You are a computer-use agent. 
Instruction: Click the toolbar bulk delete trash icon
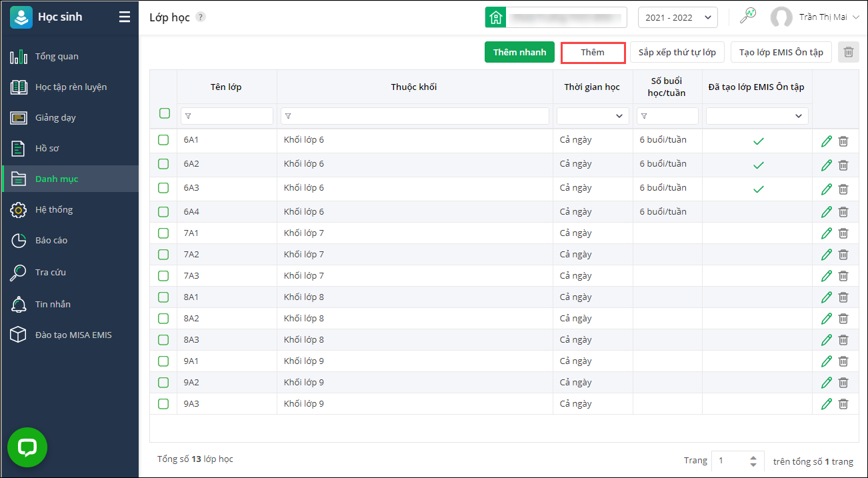(848, 52)
